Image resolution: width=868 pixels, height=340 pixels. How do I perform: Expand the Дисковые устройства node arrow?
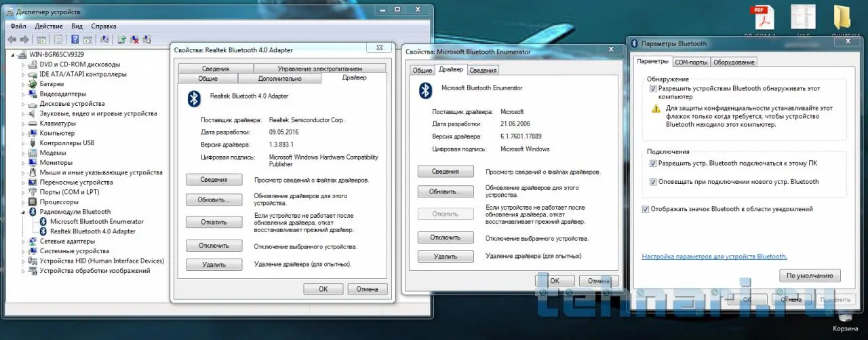tap(24, 104)
